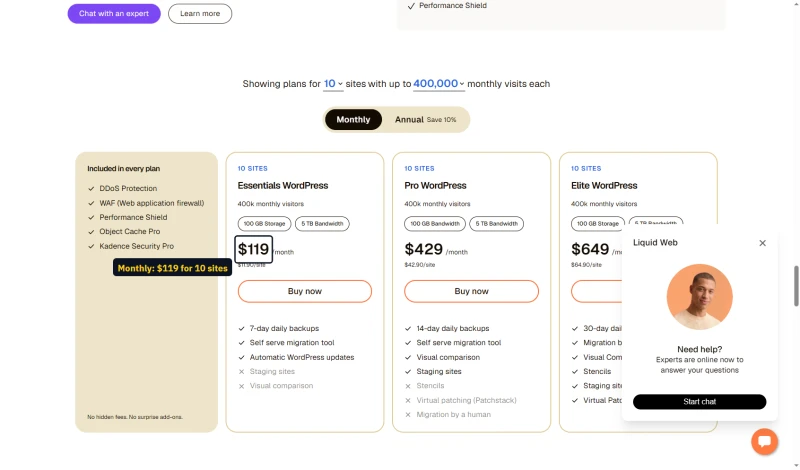Click Chat with an expert button
This screenshot has height=470, width=800.
point(114,13)
